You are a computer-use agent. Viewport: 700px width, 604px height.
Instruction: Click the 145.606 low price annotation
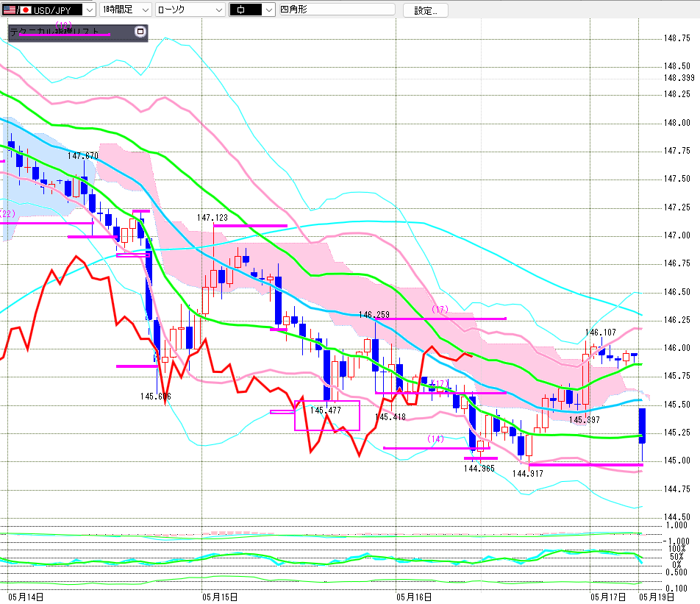[x=155, y=397]
